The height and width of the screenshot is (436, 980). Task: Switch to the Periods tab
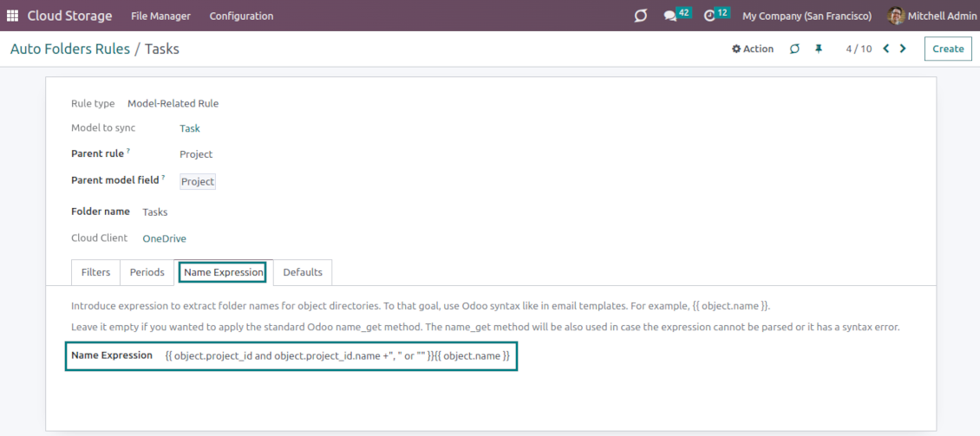coord(147,272)
